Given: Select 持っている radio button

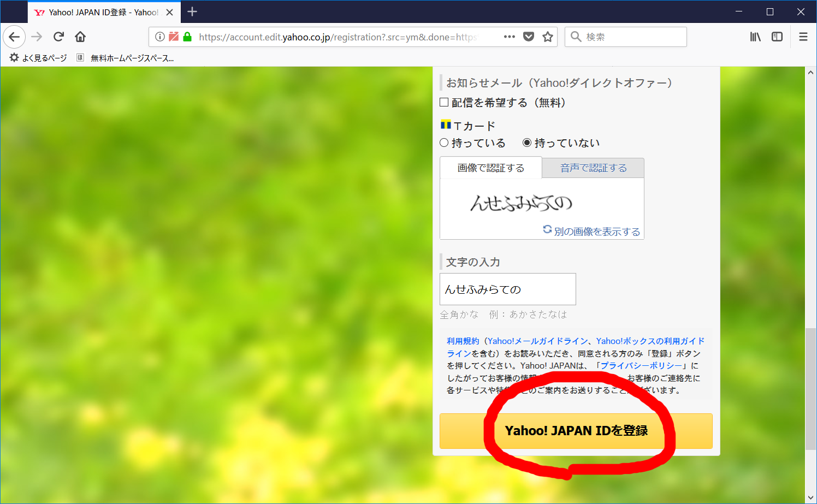Looking at the screenshot, I should [x=444, y=143].
